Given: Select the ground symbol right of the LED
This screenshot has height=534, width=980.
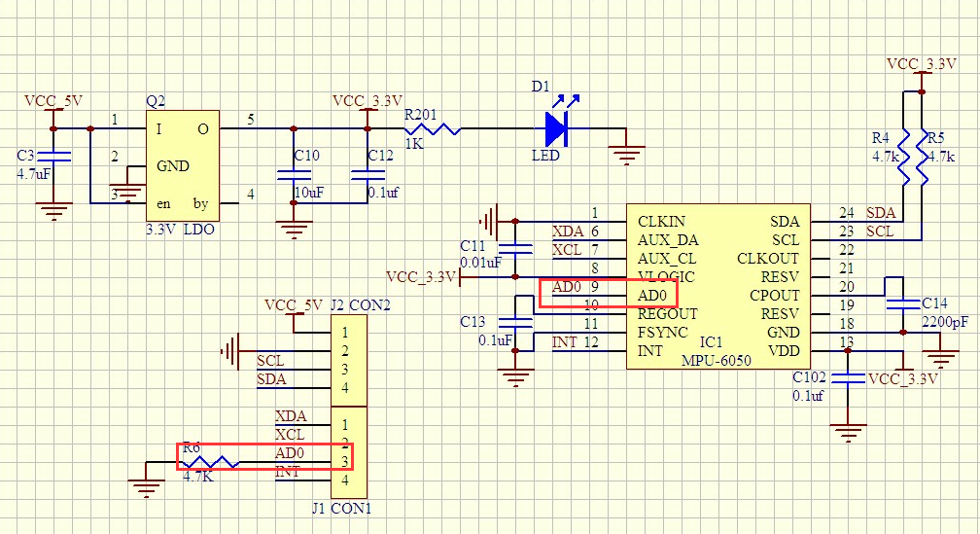Looking at the screenshot, I should [x=626, y=154].
